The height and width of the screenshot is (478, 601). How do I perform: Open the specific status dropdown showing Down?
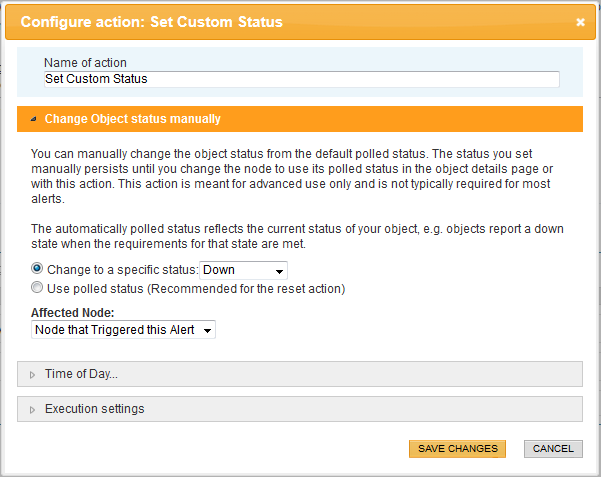pyautogui.click(x=243, y=270)
